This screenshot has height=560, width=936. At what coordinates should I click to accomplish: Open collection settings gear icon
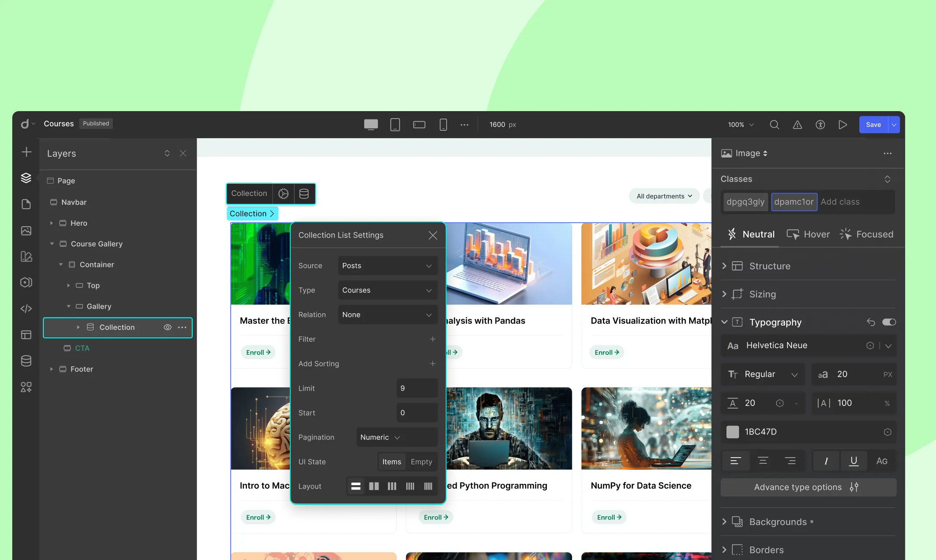pyautogui.click(x=283, y=193)
